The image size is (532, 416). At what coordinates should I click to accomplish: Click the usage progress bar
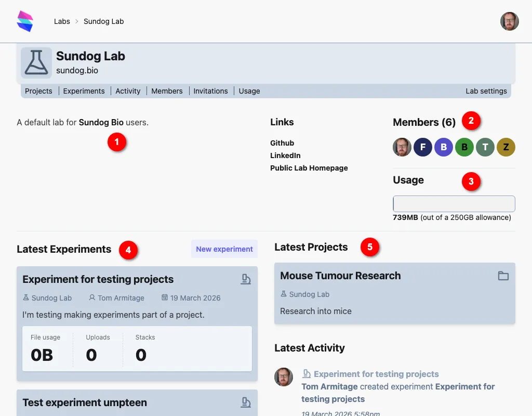[x=454, y=203]
